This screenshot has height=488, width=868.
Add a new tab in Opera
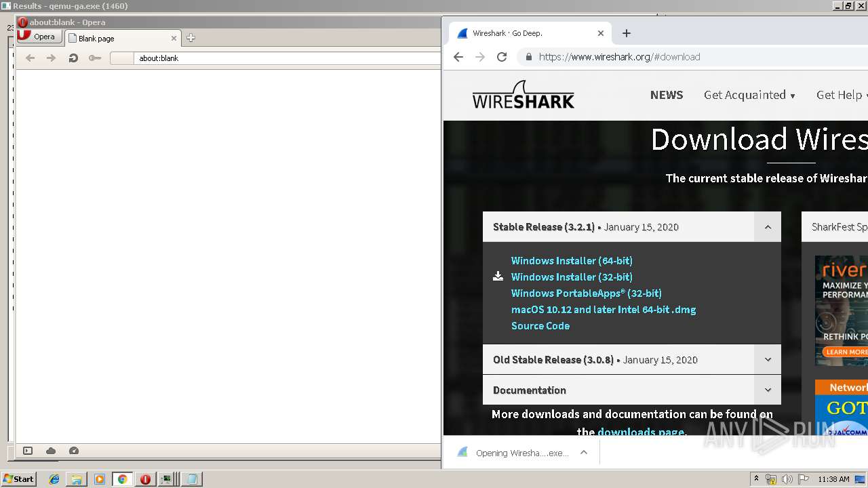pyautogui.click(x=191, y=38)
